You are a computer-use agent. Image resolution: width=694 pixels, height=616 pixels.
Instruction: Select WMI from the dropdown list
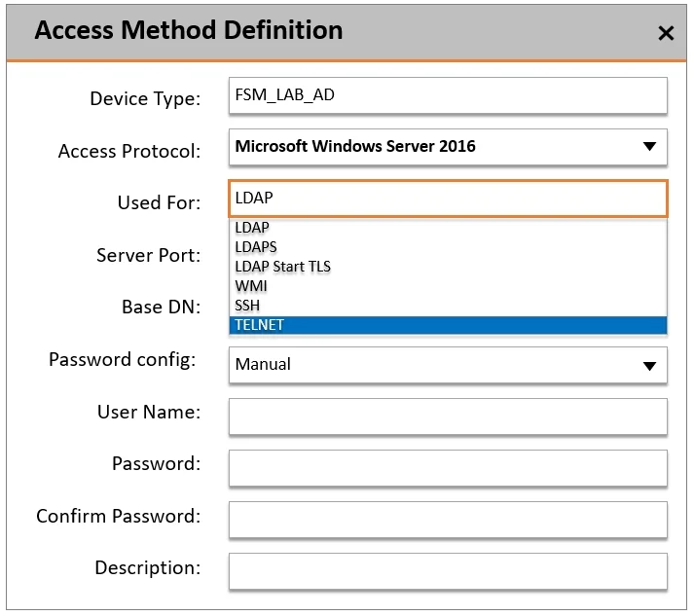pos(448,286)
